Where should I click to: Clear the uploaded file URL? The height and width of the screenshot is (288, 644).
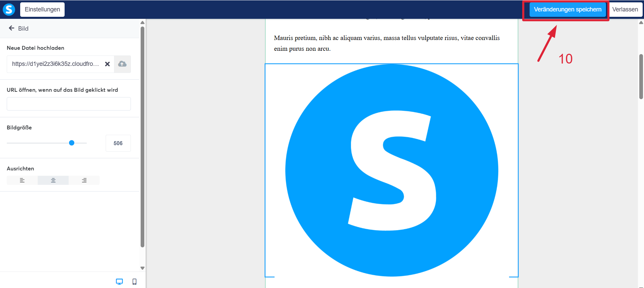pos(107,64)
